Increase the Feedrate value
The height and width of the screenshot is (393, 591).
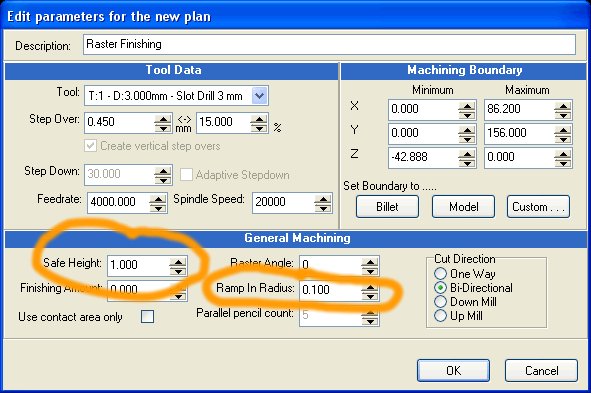tap(158, 199)
